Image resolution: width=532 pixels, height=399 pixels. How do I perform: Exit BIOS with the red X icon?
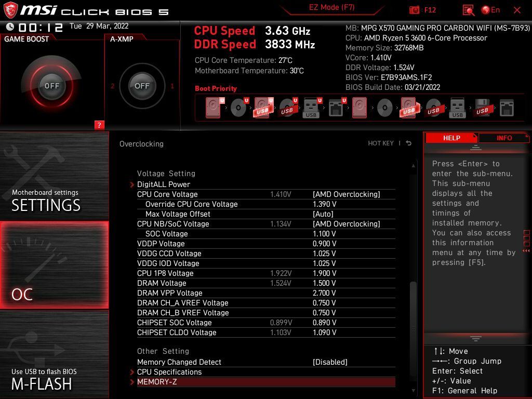[517, 10]
